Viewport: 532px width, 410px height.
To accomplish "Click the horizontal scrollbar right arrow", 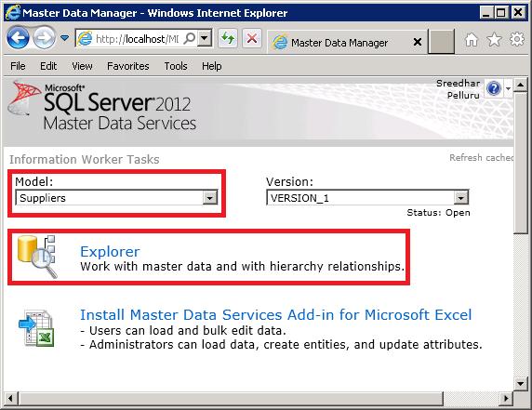I will click(507, 398).
